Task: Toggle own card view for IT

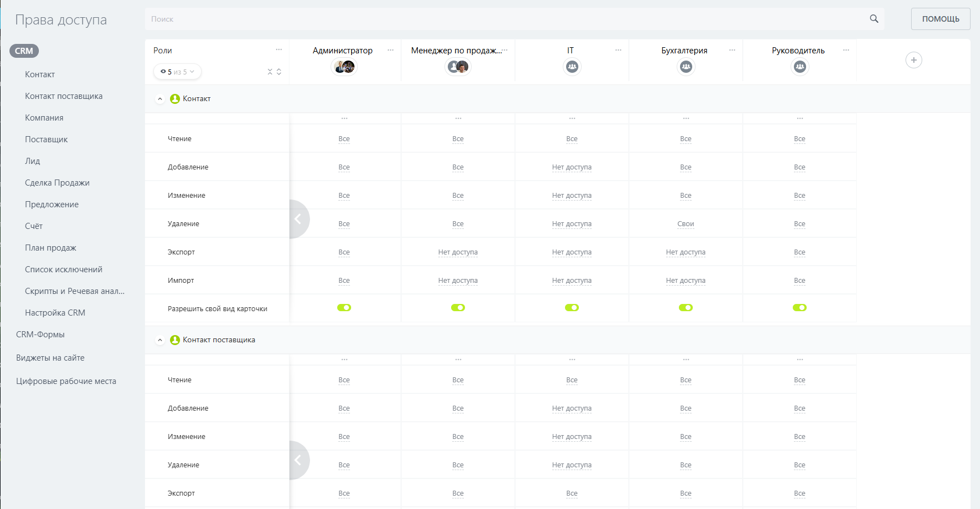Action: (572, 308)
